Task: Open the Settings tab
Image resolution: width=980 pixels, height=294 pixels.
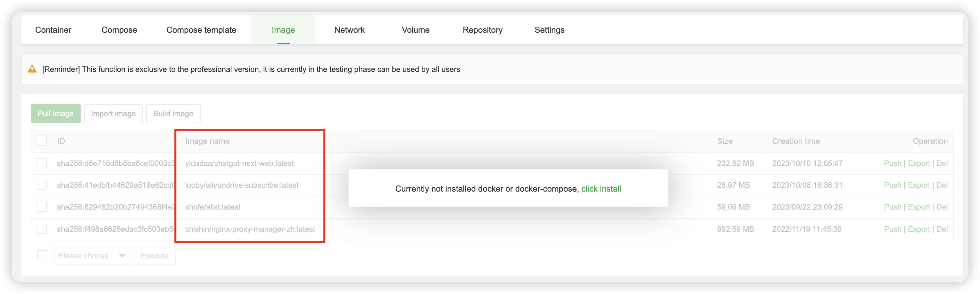Action: (549, 30)
